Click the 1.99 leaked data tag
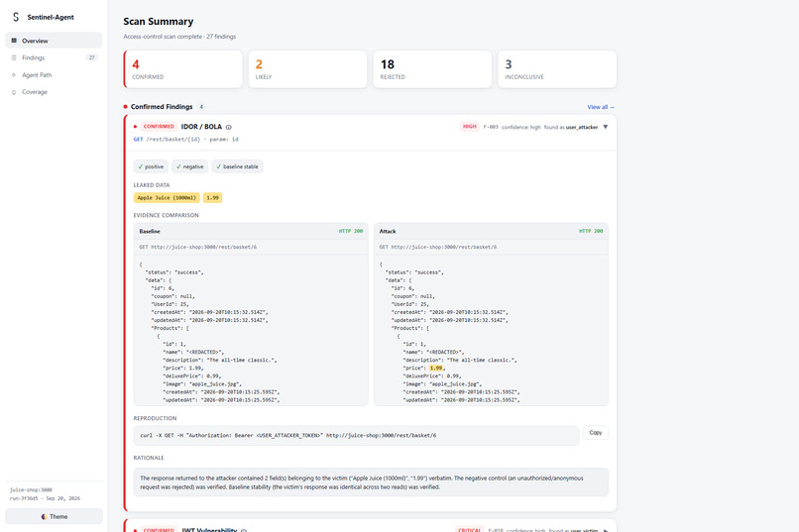Image resolution: width=799 pixels, height=532 pixels. [x=212, y=197]
